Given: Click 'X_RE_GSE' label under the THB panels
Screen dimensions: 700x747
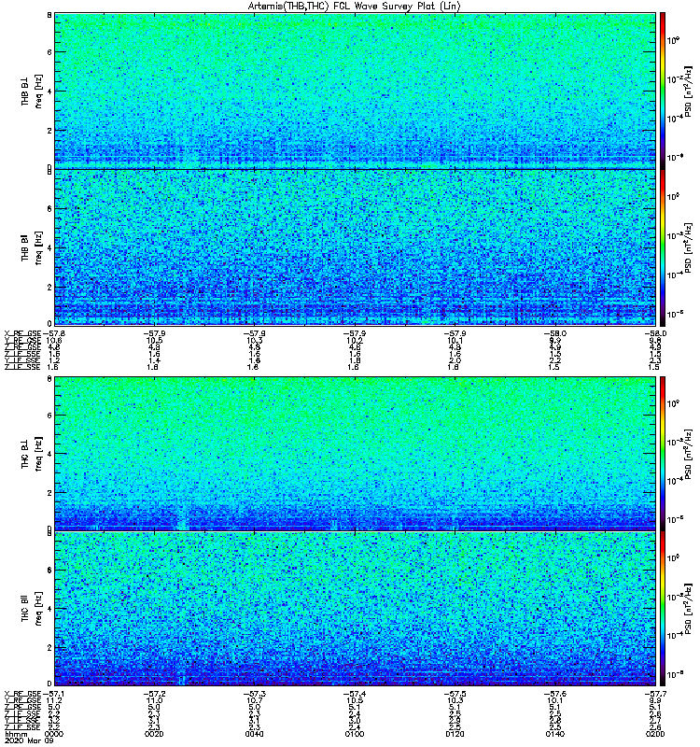Looking at the screenshot, I should tap(22, 333).
